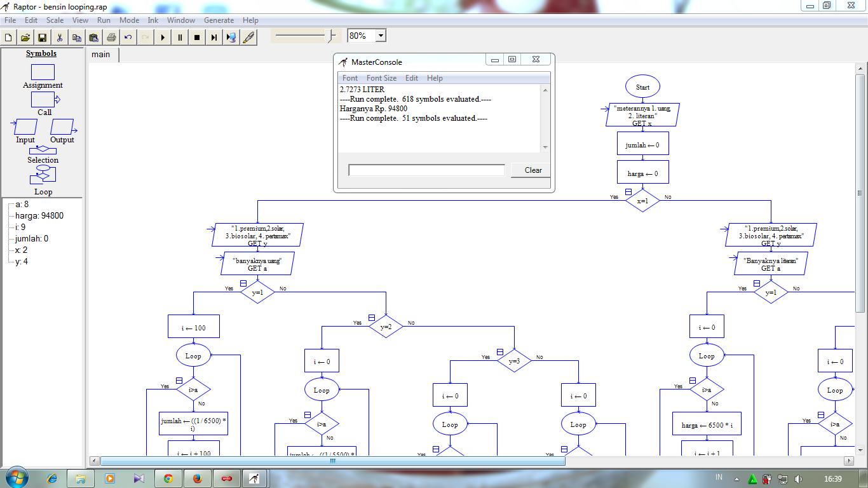Click the MasterConsole vertical scrollbar
Screen dimensions: 868x488
[545, 118]
